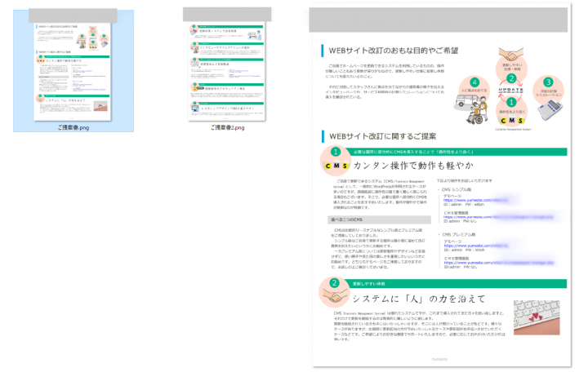Click heading WEBサイト改訂のおもな目的やご希望 in preview
Viewport: 588px width, 390px height.
(x=394, y=51)
